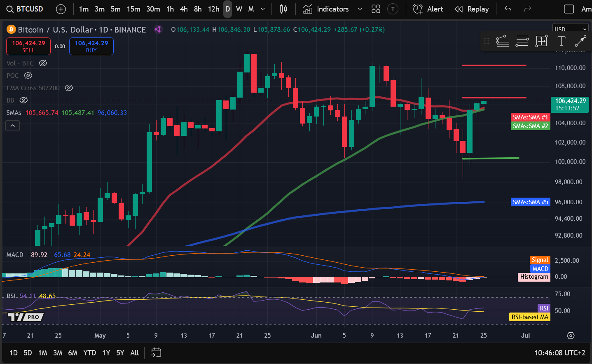Switch to 15m interval

tap(133, 9)
